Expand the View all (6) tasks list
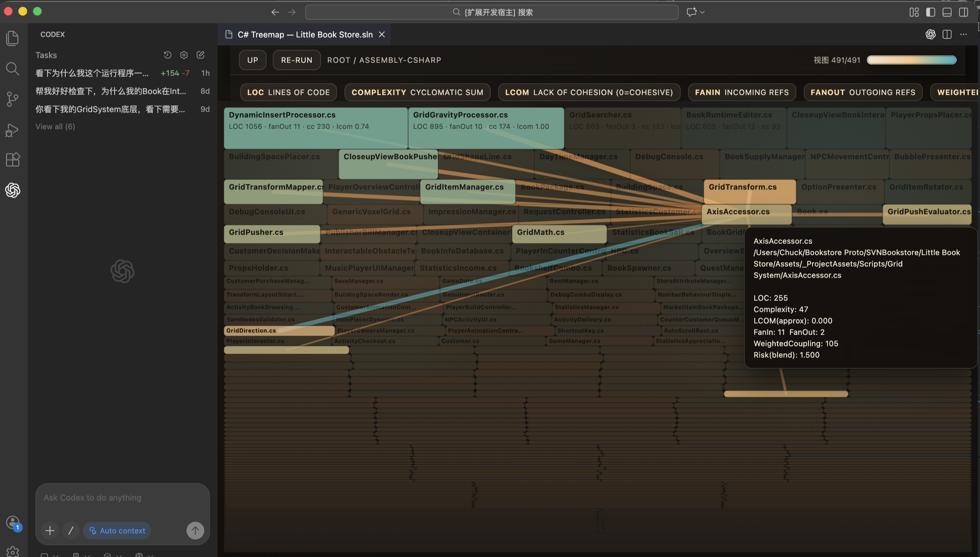This screenshot has width=980, height=557. tap(55, 127)
